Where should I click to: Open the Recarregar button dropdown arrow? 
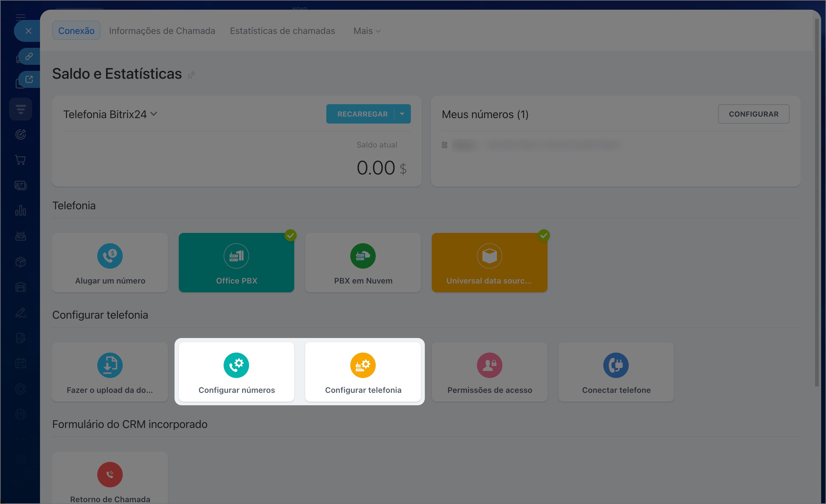point(402,114)
